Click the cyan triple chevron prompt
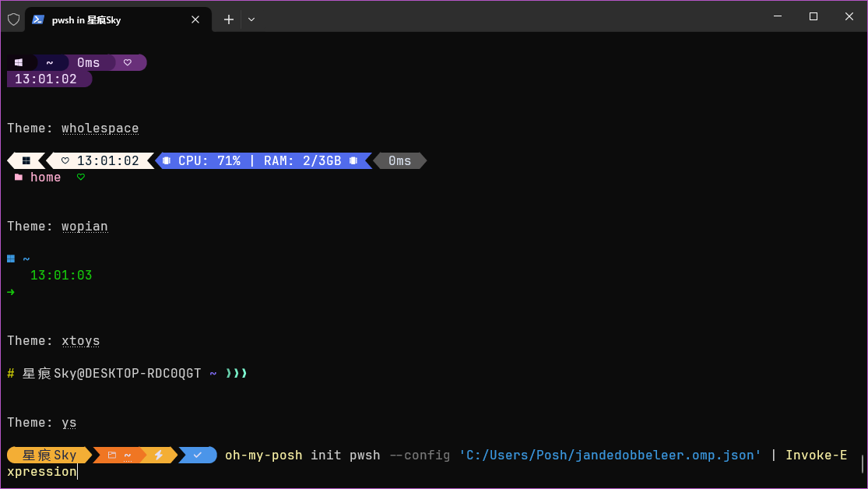This screenshot has height=489, width=868. point(237,373)
